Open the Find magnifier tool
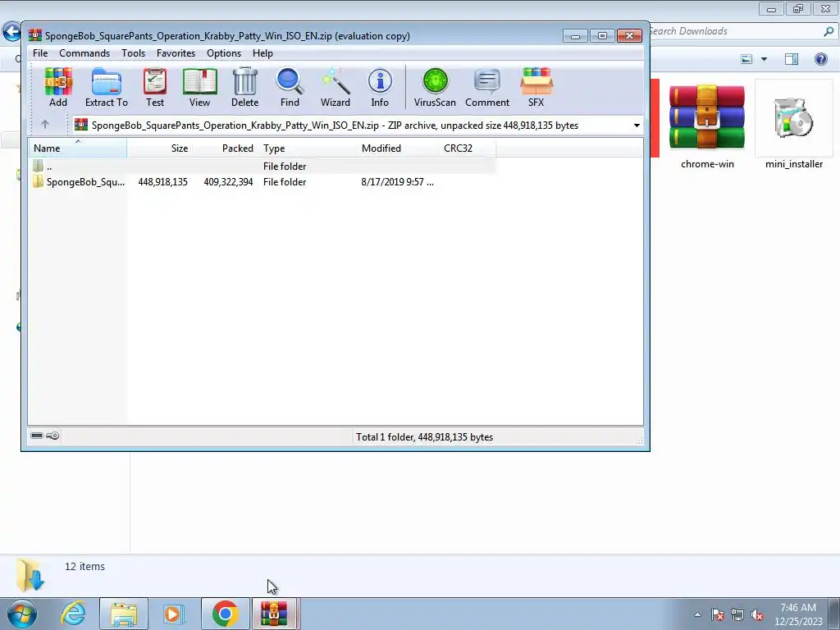The width and height of the screenshot is (840, 630). click(x=290, y=87)
